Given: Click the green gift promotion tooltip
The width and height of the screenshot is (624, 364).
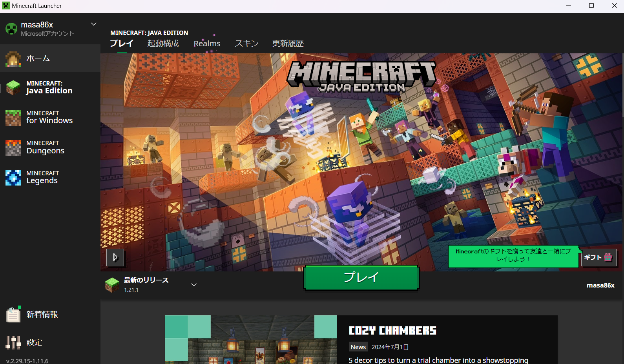Looking at the screenshot, I should tap(513, 257).
